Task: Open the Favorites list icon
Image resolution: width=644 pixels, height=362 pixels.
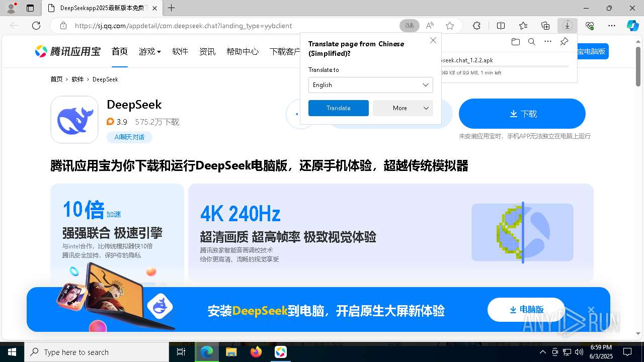Action: tap(523, 26)
